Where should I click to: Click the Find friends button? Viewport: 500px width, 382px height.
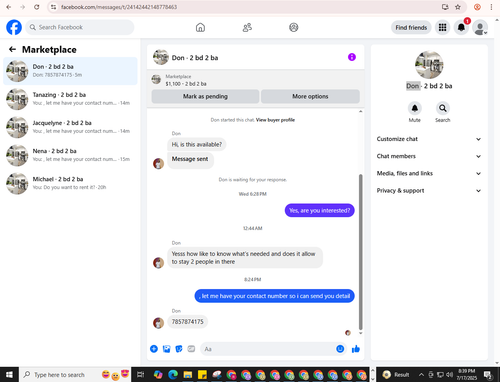[x=411, y=27]
